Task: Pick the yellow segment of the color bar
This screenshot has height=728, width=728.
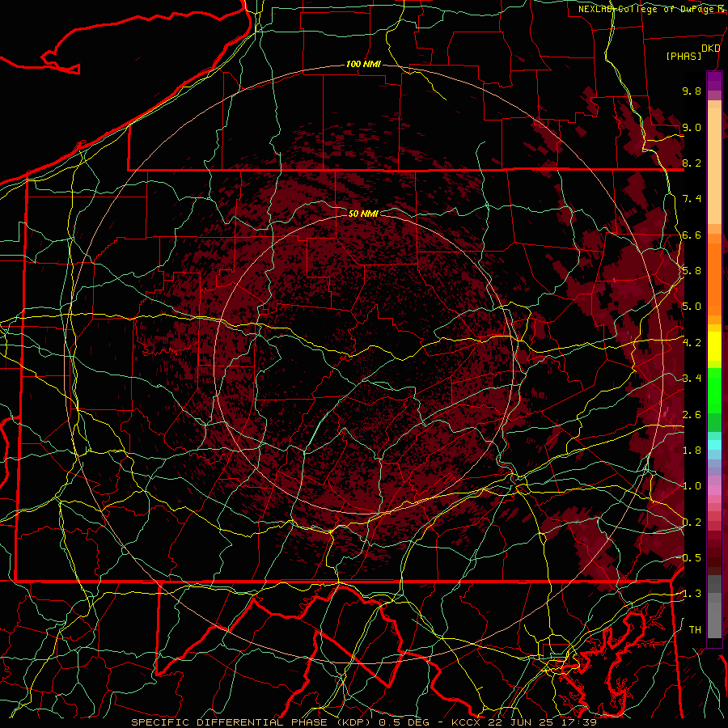Action: 714,346
